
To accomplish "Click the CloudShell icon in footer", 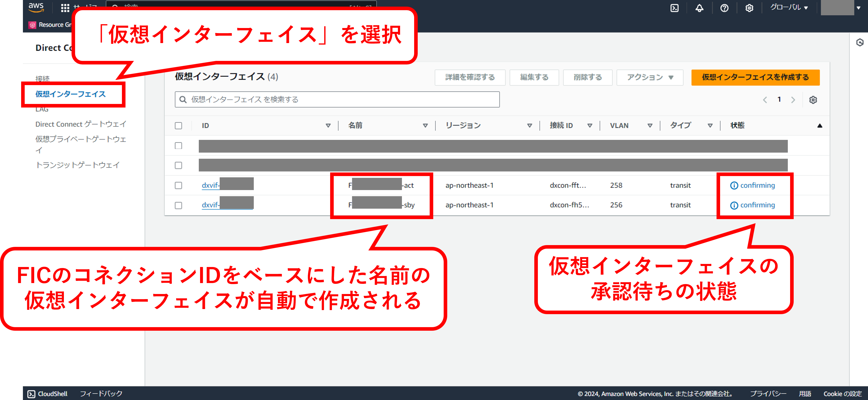I will click(31, 394).
